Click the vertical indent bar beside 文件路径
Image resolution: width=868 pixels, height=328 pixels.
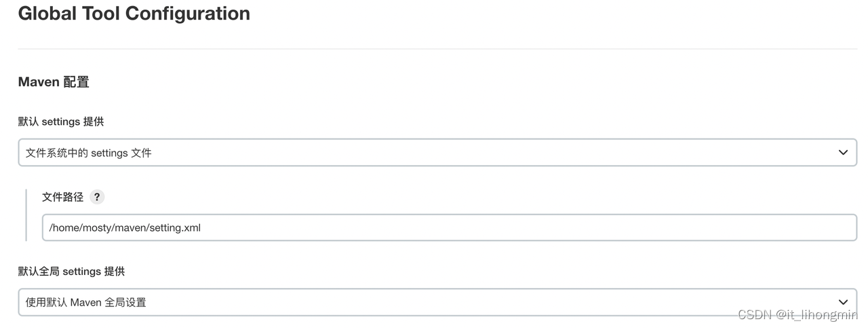[26, 215]
